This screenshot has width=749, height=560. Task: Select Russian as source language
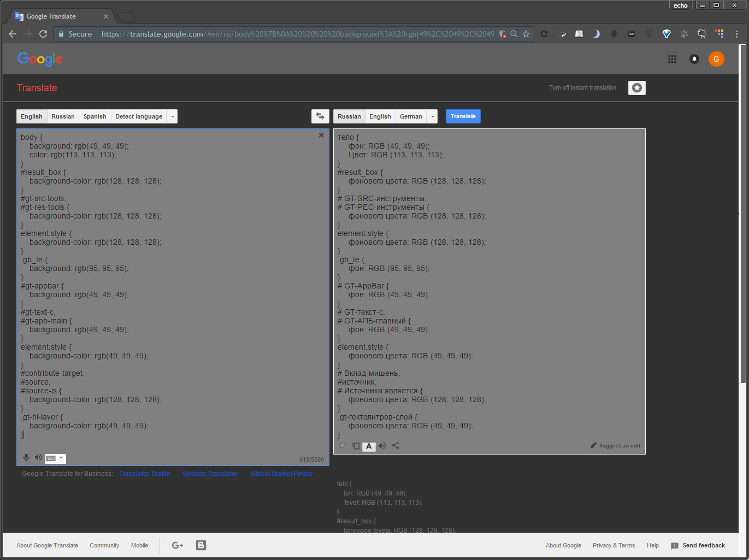pyautogui.click(x=63, y=116)
